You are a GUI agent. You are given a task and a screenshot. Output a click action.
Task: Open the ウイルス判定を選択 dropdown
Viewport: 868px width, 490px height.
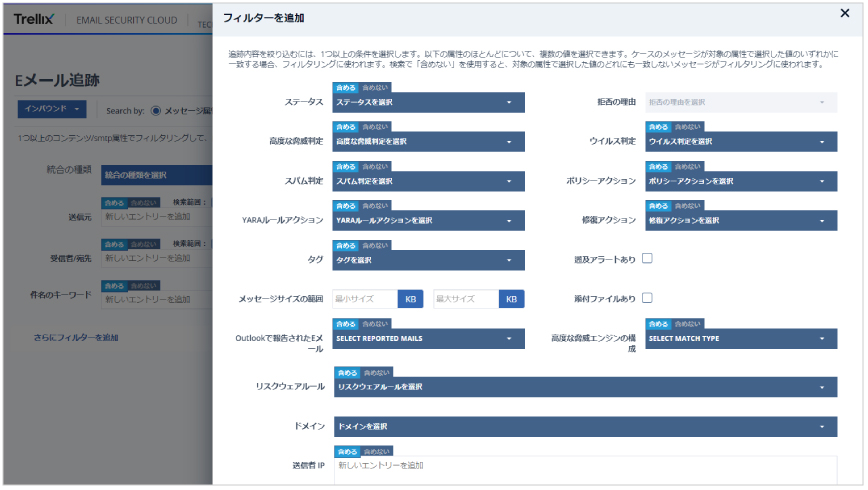click(741, 142)
